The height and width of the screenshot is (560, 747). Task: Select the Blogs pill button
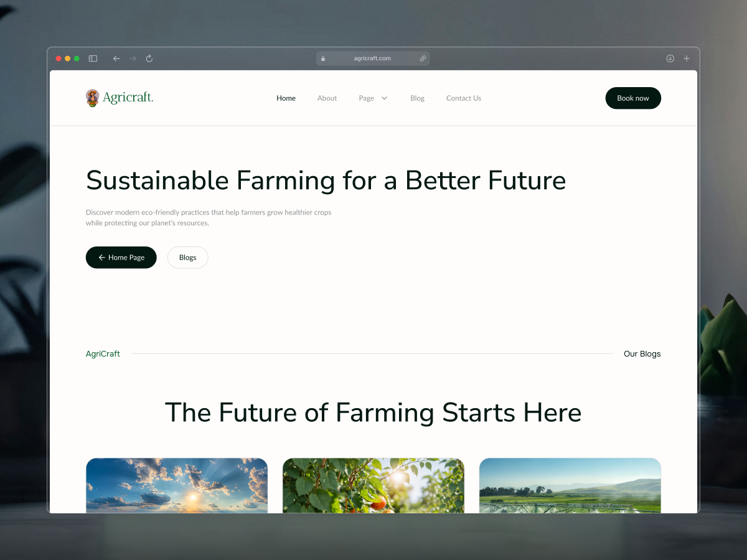(187, 257)
